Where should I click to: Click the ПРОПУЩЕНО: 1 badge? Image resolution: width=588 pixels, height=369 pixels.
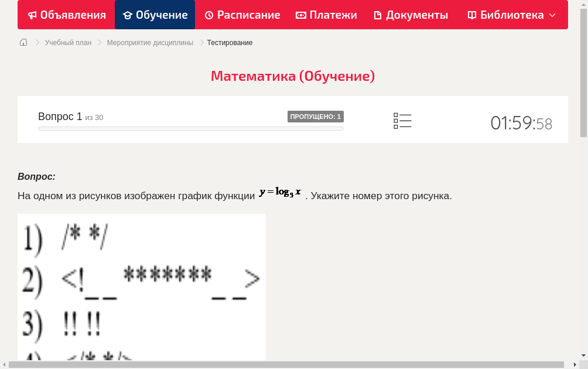316,116
